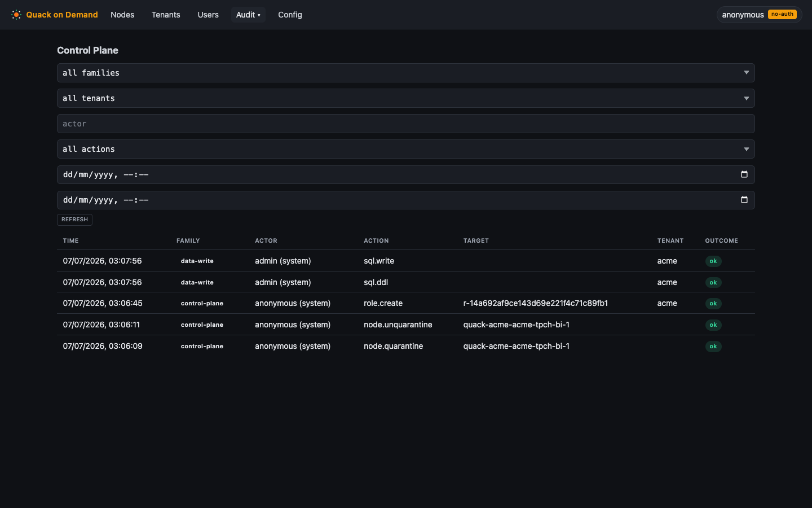Click data-write tag in sql.ddl row
The width and height of the screenshot is (812, 508).
197,283
